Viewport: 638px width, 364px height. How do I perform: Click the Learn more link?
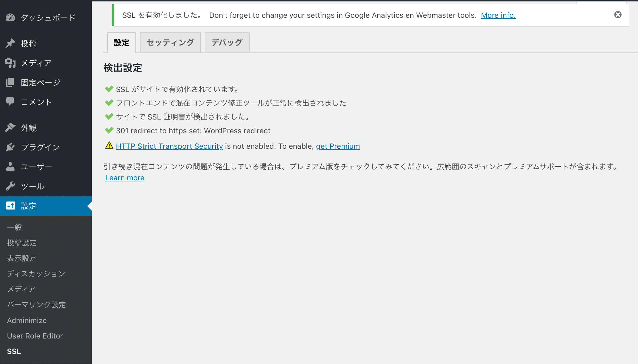coord(125,178)
